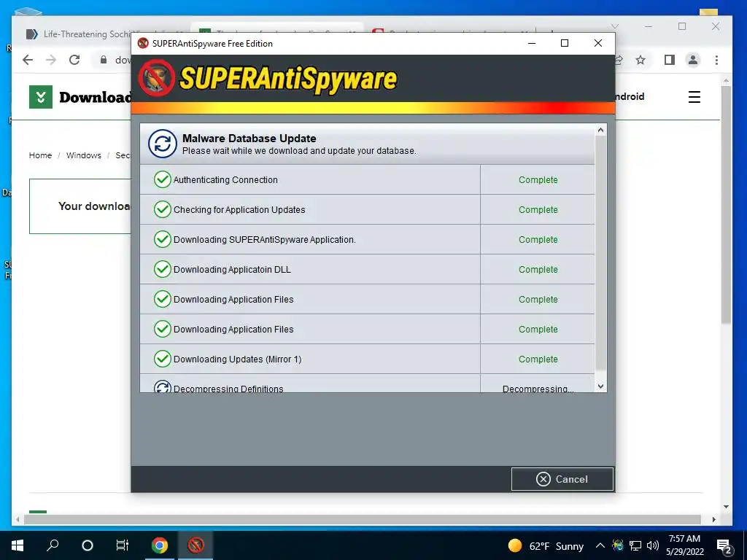Click the checkmark beside Checking for Application Updates
The width and height of the screenshot is (747, 560).
163,209
